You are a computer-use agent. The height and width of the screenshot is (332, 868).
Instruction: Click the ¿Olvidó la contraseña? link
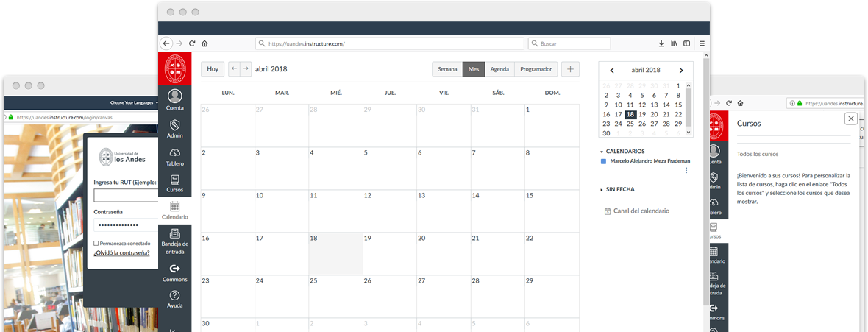(x=121, y=252)
